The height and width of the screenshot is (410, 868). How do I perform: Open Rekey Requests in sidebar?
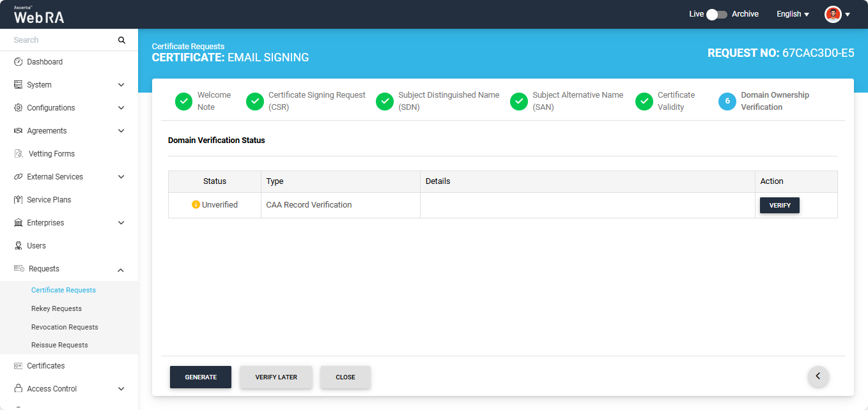56,308
